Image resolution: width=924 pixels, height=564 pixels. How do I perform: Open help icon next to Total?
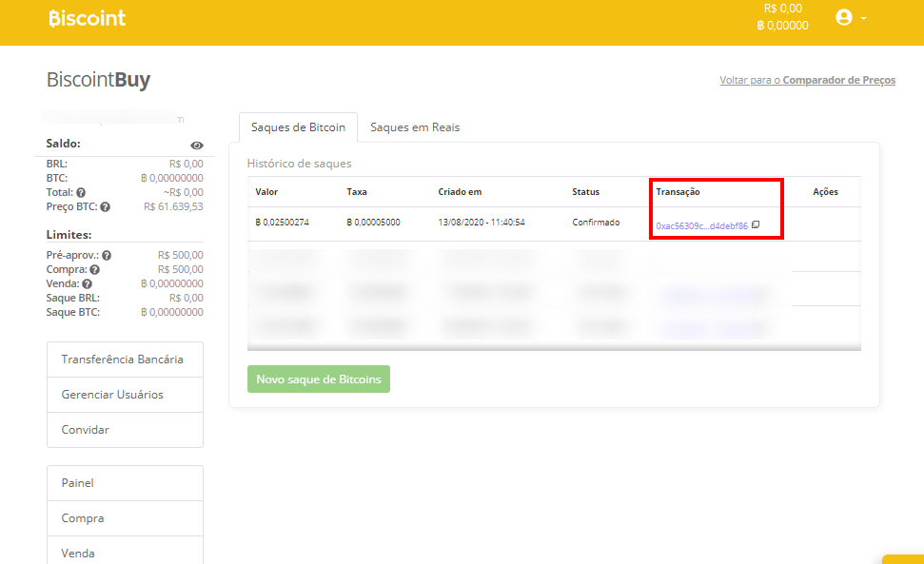pos(81,192)
